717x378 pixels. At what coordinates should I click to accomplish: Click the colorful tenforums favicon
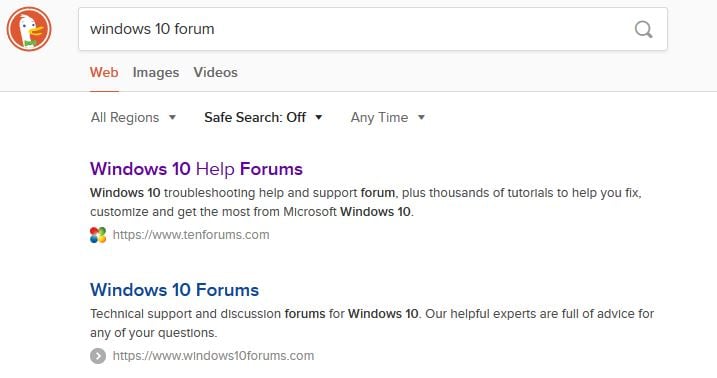pyautogui.click(x=98, y=235)
